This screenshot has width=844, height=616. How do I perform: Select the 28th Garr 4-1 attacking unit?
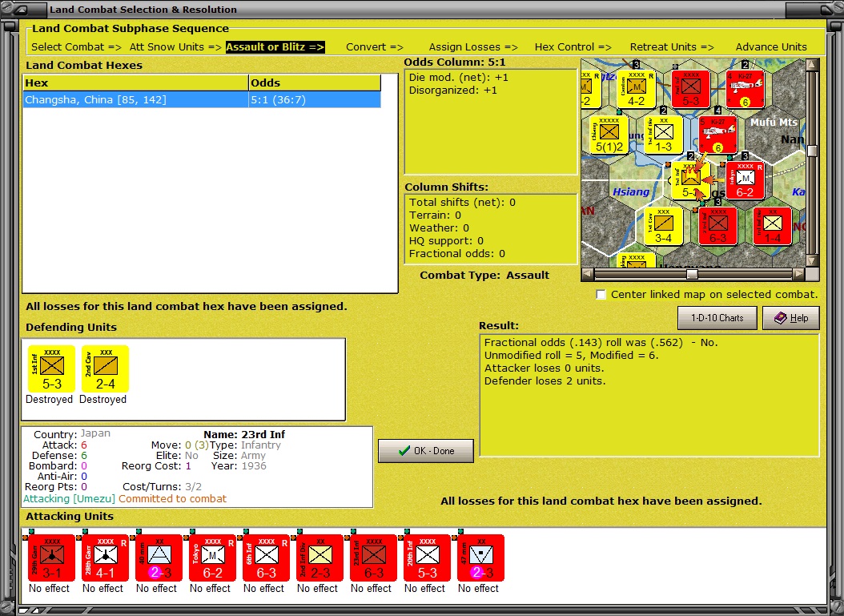click(106, 558)
